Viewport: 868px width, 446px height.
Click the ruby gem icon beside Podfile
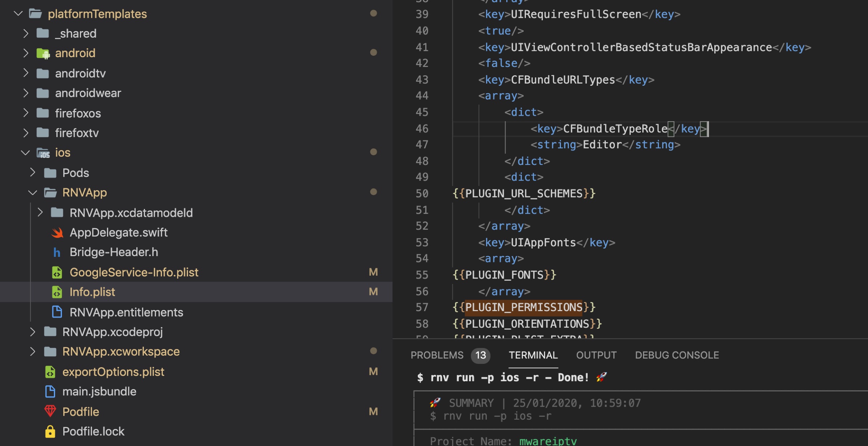[x=51, y=411]
